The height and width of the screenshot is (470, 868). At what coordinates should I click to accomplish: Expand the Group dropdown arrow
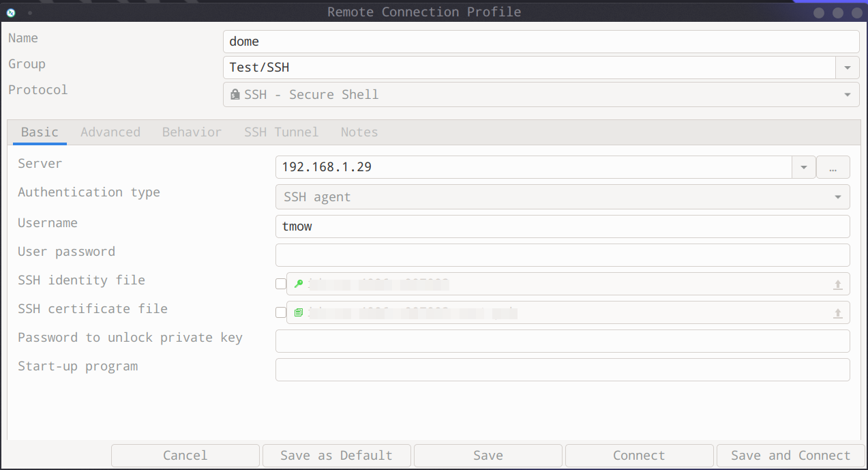(848, 68)
